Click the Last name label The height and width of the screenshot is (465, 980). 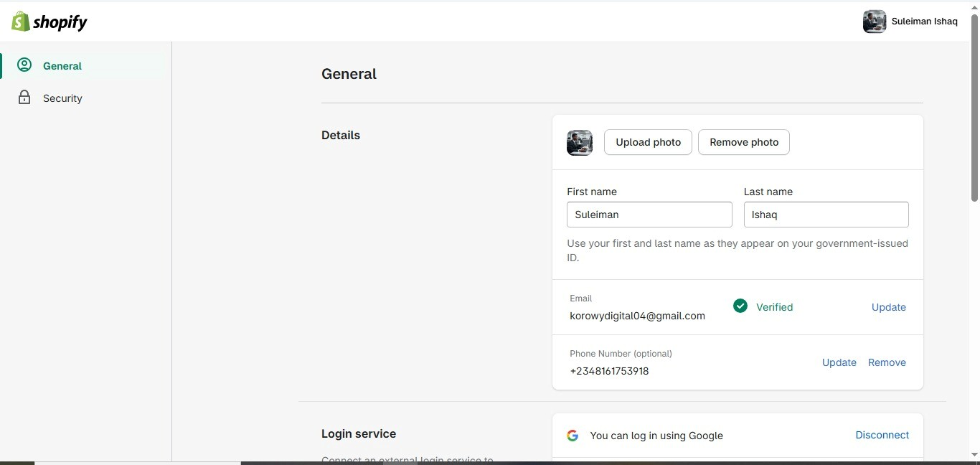(x=768, y=192)
